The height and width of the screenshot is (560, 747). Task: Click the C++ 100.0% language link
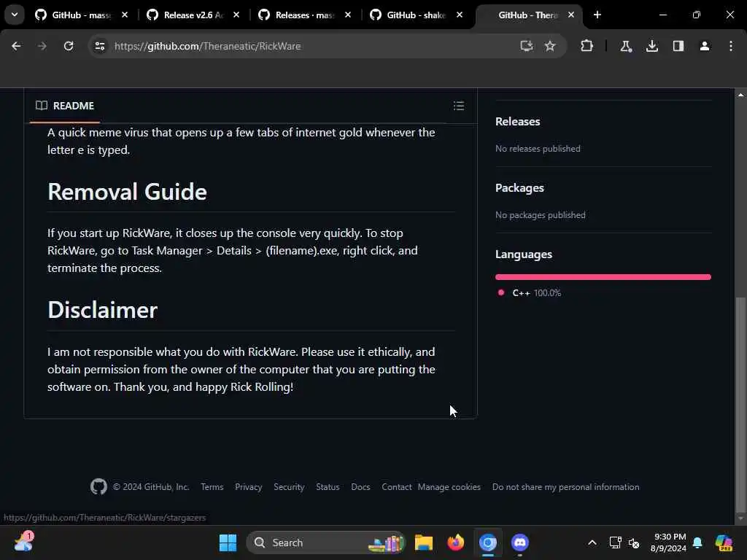pyautogui.click(x=530, y=293)
